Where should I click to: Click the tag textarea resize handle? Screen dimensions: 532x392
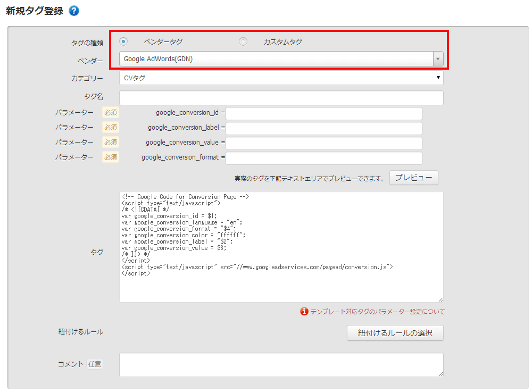point(440,299)
